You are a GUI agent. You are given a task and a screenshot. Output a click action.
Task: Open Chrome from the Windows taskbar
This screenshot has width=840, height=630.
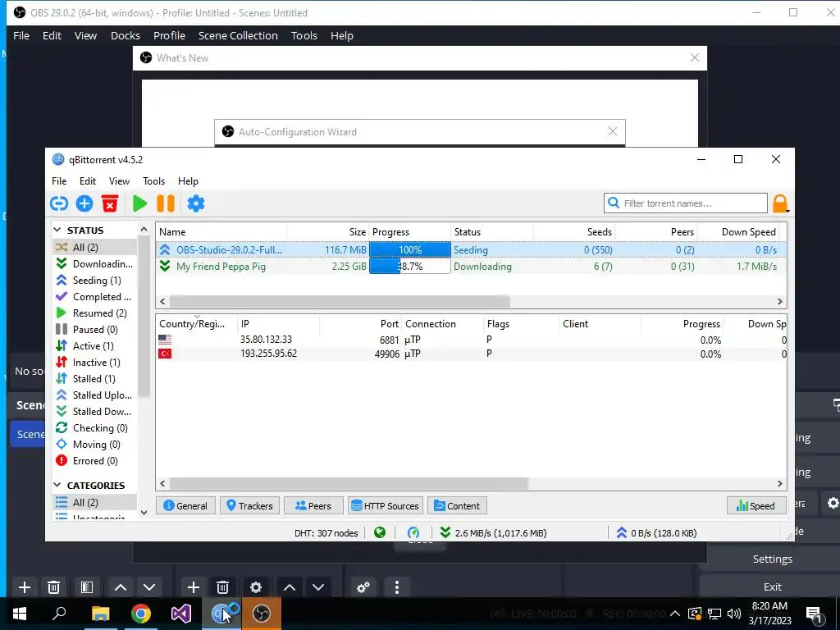pos(140,614)
